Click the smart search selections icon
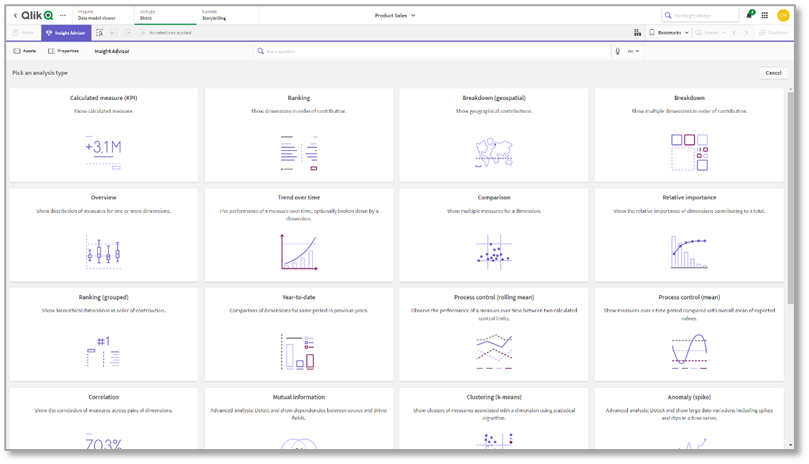Image resolution: width=809 pixels, height=464 pixels. coord(100,33)
